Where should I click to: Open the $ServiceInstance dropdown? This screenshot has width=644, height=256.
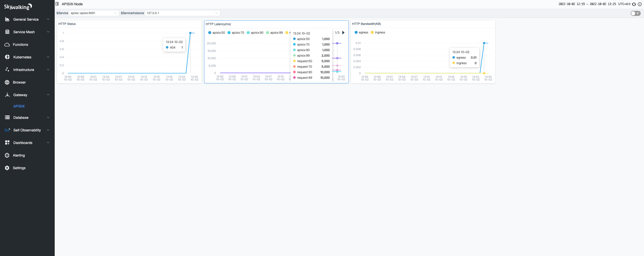point(182,13)
